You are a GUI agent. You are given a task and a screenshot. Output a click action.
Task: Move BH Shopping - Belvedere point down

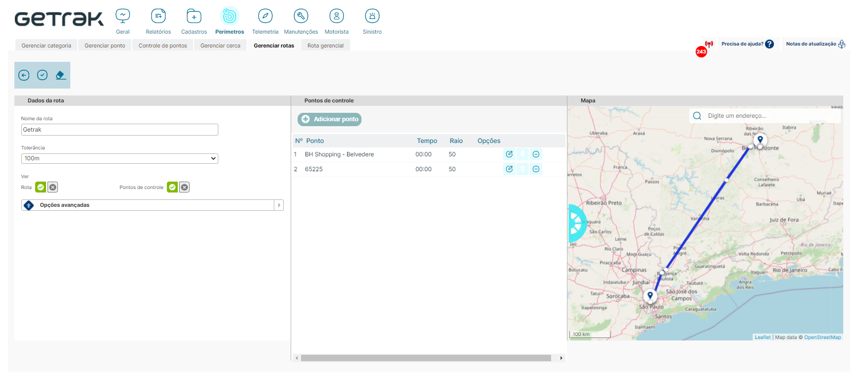click(x=522, y=154)
